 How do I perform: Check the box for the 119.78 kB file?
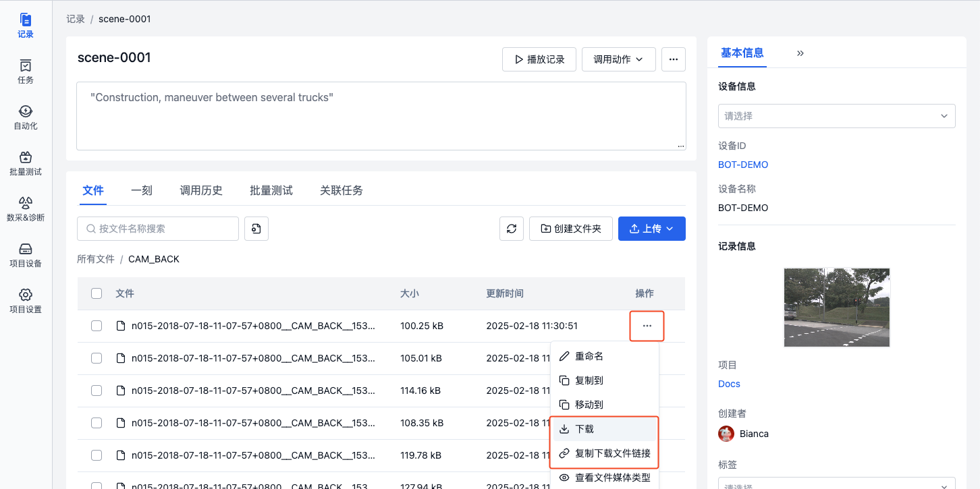[97, 455]
